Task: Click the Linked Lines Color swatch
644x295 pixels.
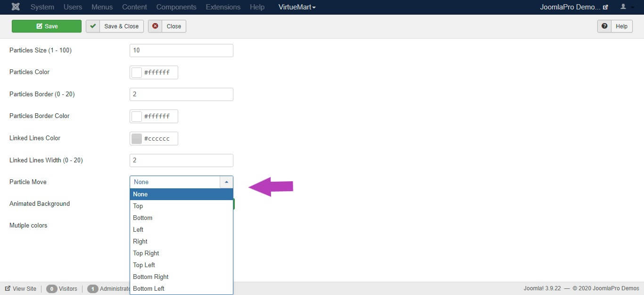Action: [x=137, y=139]
